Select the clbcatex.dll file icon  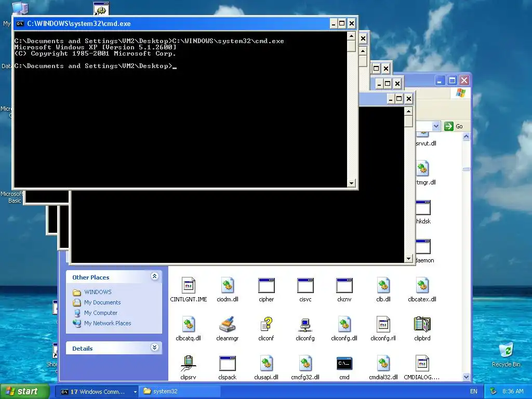(422, 286)
